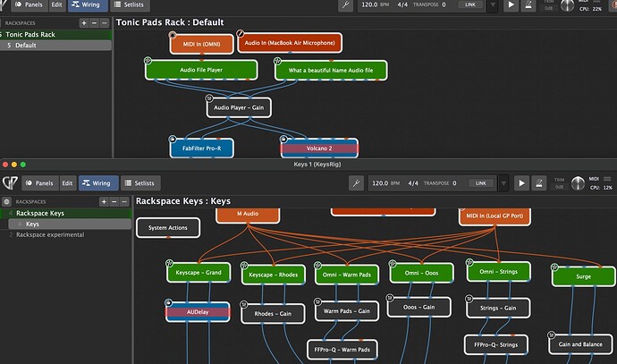Click badge icon on FabFilter Pro-R block

[x=173, y=139]
